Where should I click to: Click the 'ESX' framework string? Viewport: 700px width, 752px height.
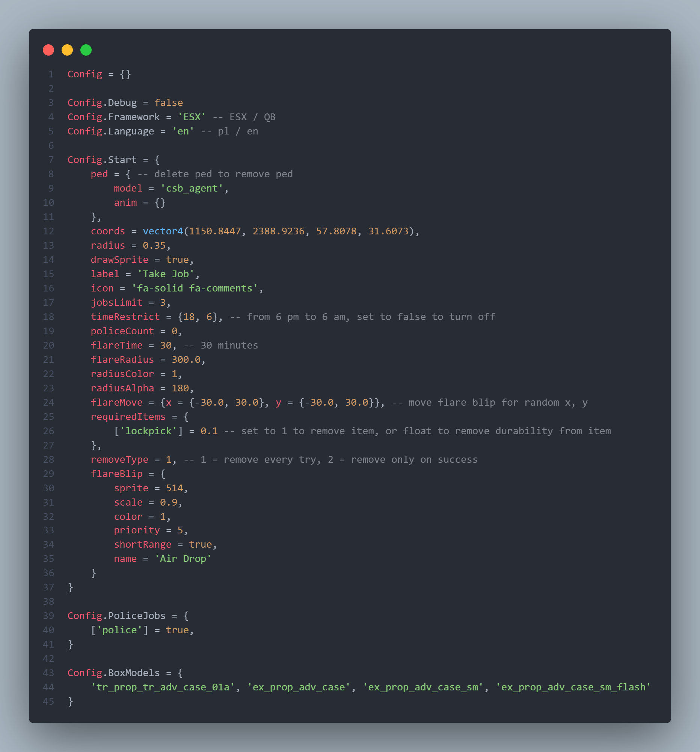[192, 117]
